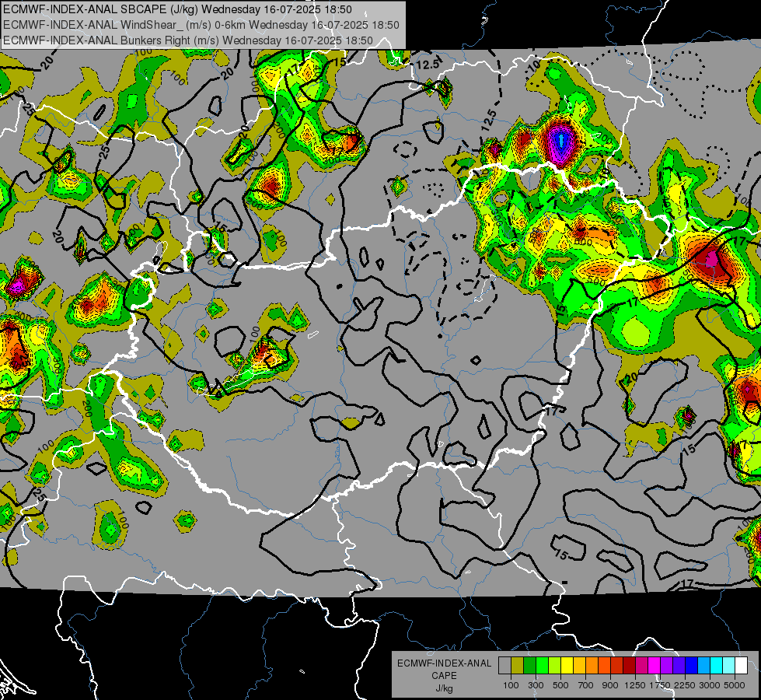Screen dimensions: 761x700
Task: Click the pure yellow legend swatch
Action: click(567, 666)
